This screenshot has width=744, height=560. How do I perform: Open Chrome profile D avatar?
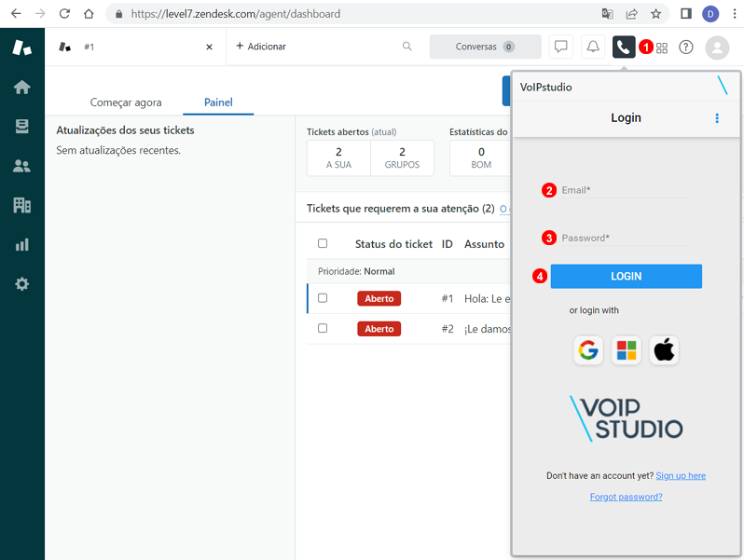click(710, 14)
